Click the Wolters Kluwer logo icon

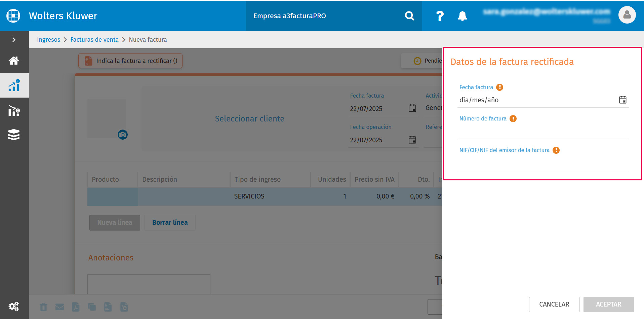pos(13,16)
